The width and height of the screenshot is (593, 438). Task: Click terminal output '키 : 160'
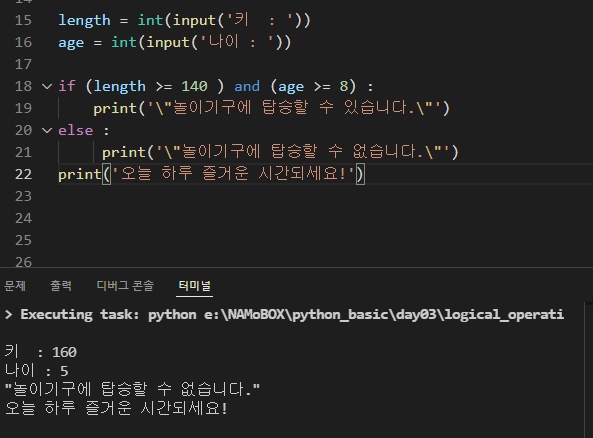[40, 352]
